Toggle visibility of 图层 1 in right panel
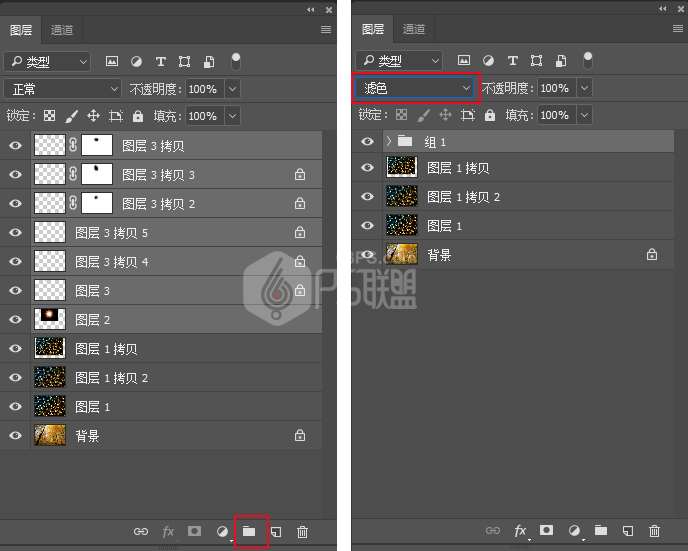This screenshot has width=688, height=551. (x=367, y=225)
